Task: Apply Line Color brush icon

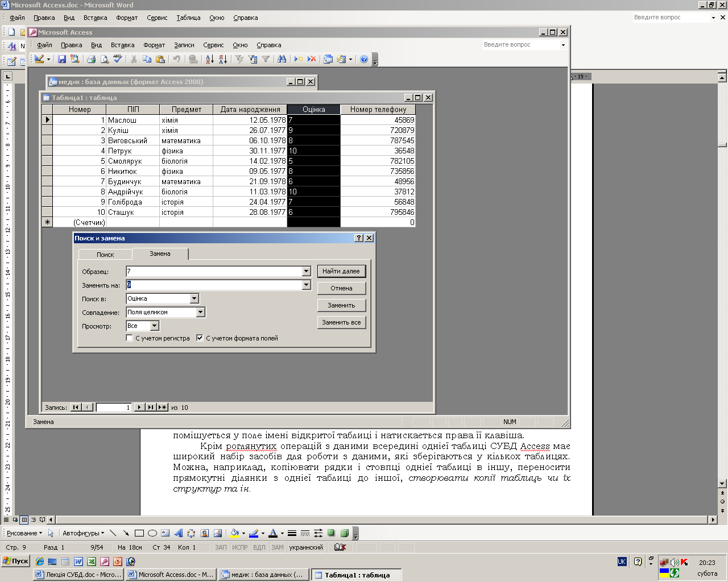Action: point(254,533)
